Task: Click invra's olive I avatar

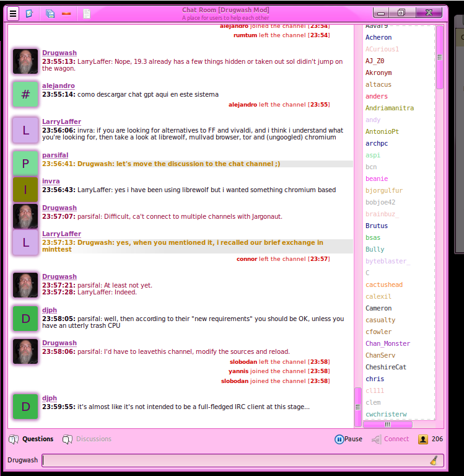Action: tap(25, 190)
